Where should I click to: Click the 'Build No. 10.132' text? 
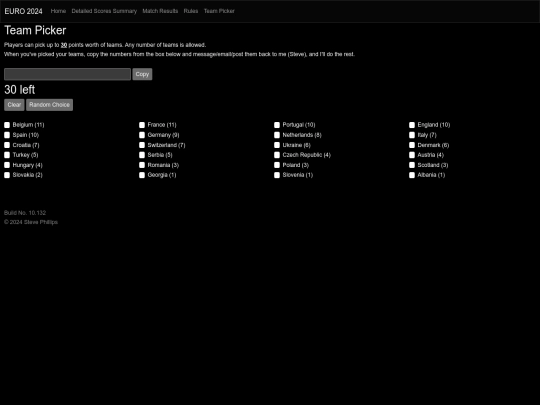(25, 213)
